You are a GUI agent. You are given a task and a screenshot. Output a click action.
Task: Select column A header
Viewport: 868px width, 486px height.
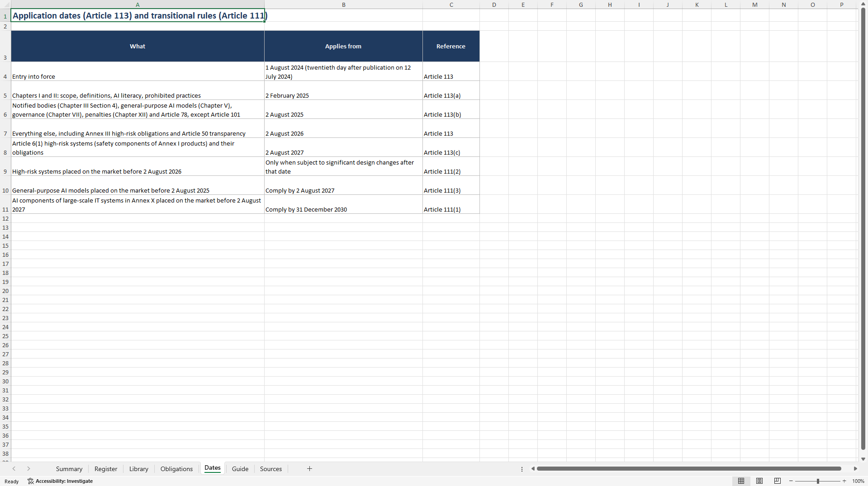(x=138, y=5)
